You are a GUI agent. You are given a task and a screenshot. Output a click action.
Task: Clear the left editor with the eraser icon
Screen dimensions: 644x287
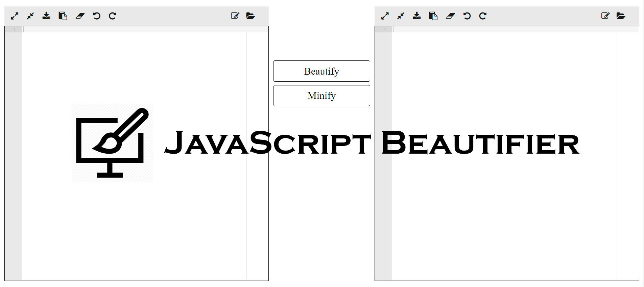tap(80, 16)
